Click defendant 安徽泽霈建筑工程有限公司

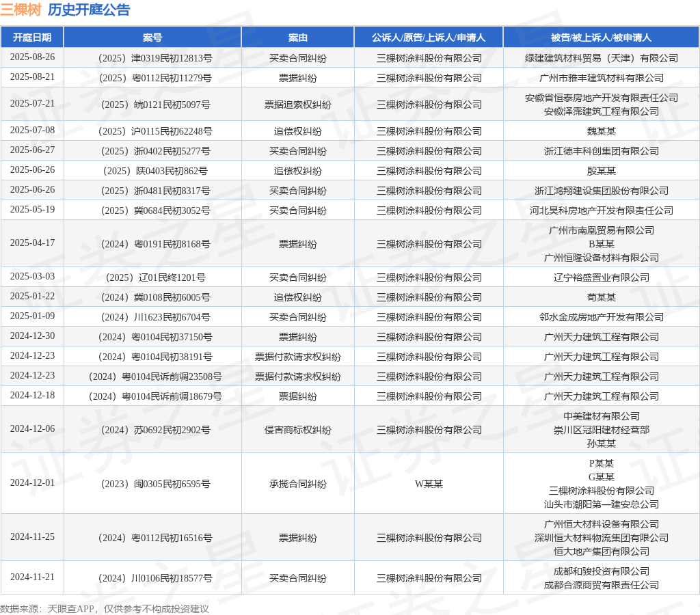click(x=602, y=111)
